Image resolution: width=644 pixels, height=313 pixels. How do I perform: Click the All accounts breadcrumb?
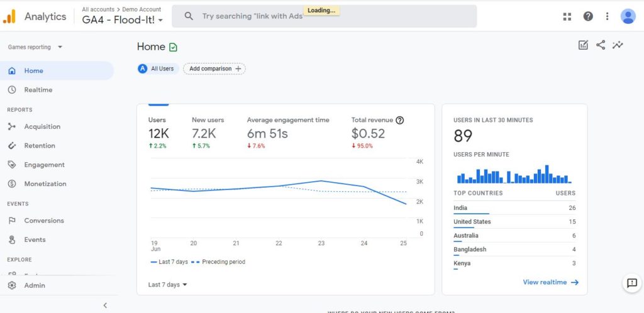[x=98, y=9]
